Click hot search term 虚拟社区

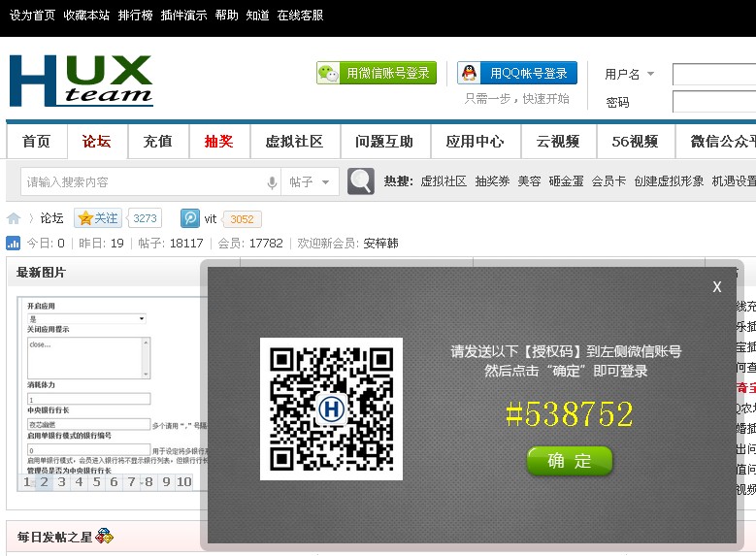(x=444, y=181)
